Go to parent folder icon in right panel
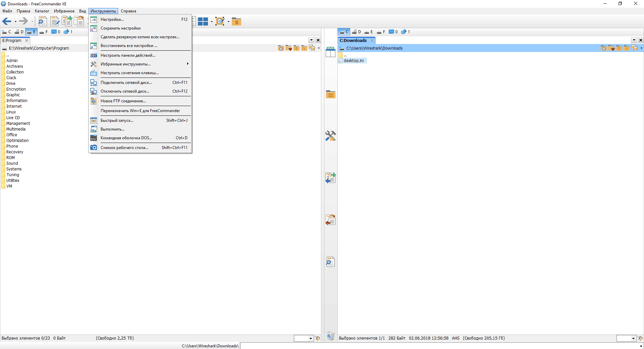This screenshot has height=349, width=644. tap(619, 48)
